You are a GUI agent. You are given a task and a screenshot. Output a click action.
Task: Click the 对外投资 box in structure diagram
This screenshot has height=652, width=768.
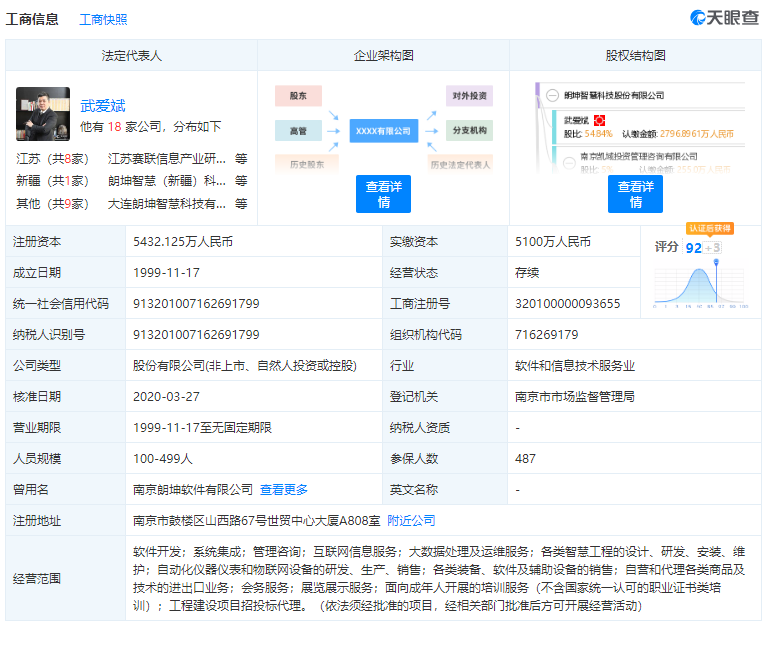point(469,96)
